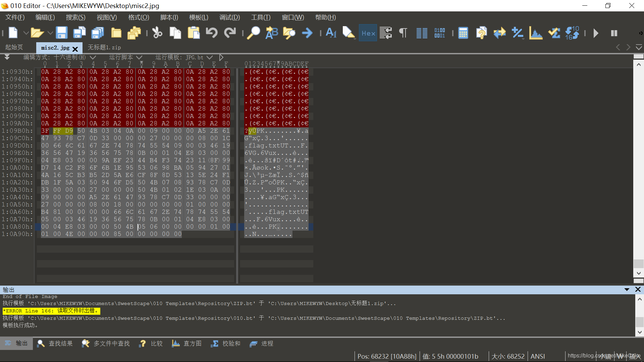Click the hex view vertical scrollbar thumb

pos(639,263)
